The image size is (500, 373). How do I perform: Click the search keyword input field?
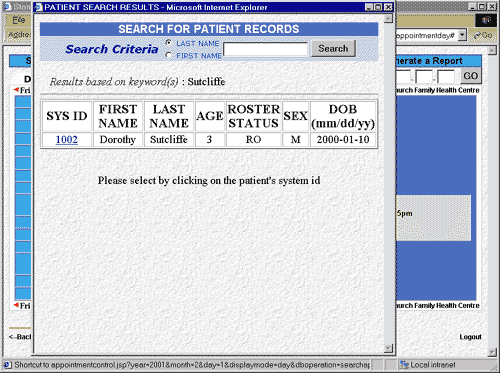point(265,49)
